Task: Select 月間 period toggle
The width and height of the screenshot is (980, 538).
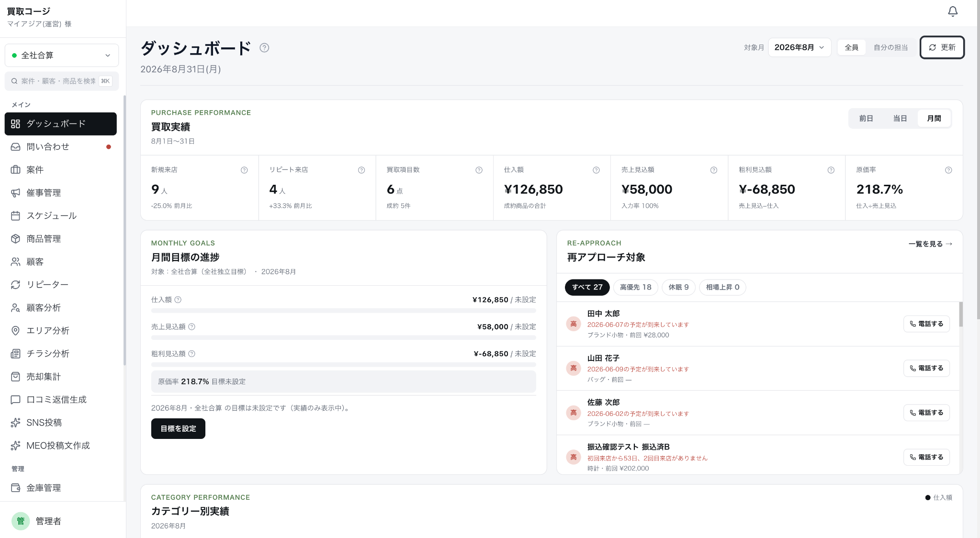Action: [934, 118]
